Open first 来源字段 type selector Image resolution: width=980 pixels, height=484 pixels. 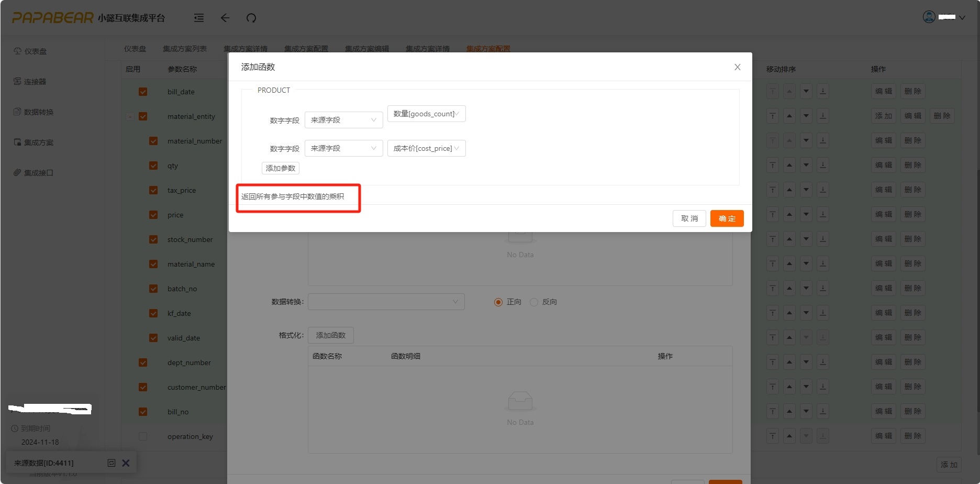point(343,120)
